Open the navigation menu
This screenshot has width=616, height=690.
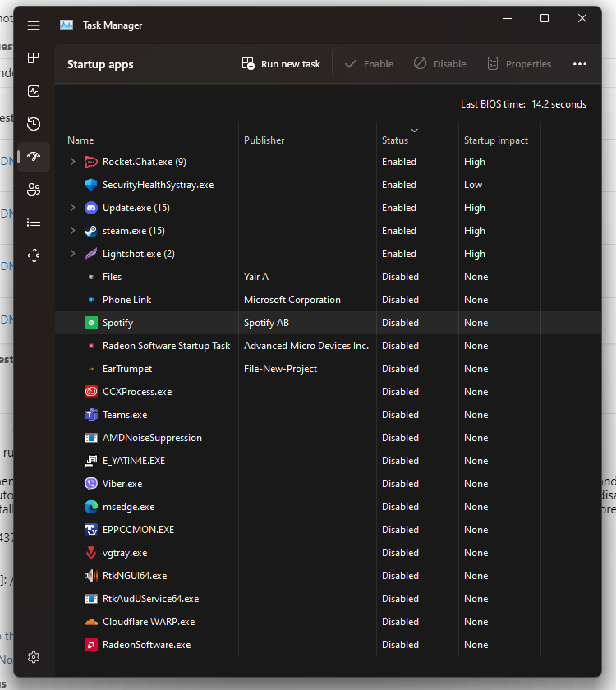(x=33, y=25)
